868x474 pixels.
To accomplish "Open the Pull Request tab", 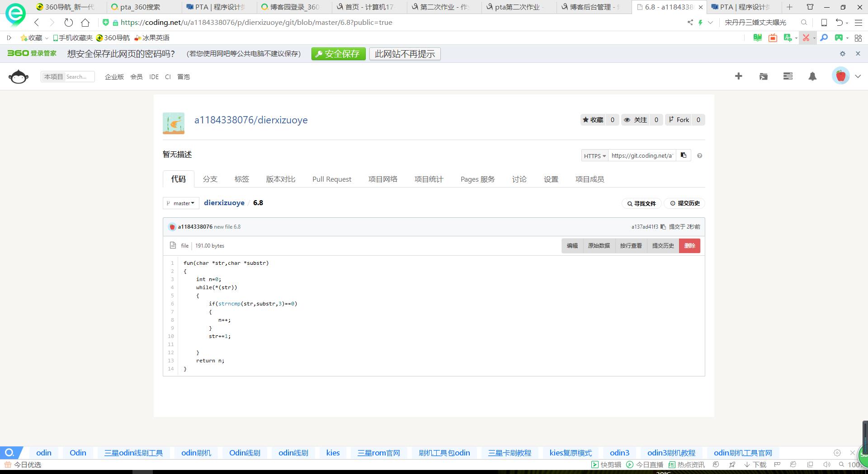I will (x=332, y=179).
